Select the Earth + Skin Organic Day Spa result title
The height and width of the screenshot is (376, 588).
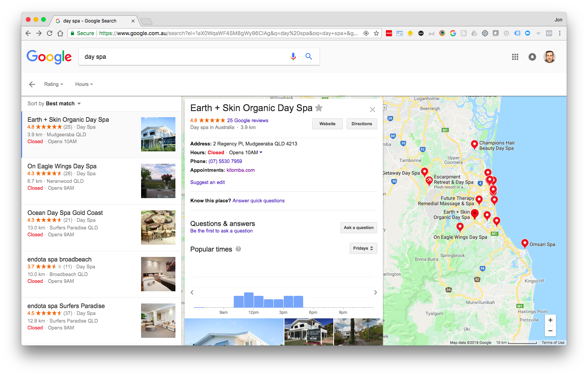pyautogui.click(x=68, y=119)
